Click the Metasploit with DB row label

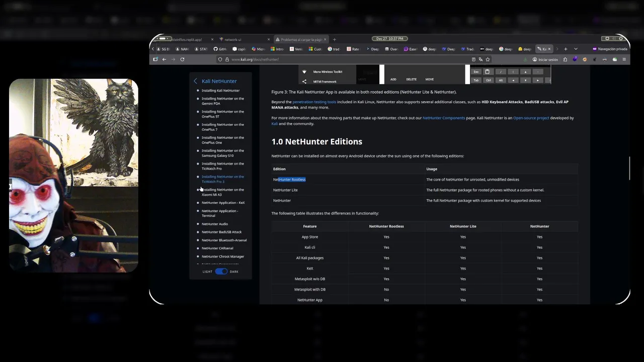tap(310, 290)
